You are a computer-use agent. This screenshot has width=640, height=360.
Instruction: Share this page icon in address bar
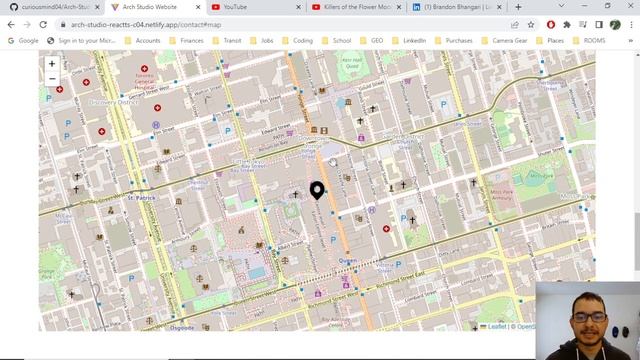[x=515, y=25]
